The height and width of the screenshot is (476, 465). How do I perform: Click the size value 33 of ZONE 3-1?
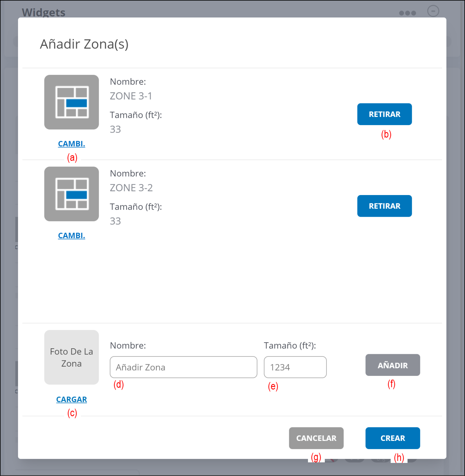point(115,129)
